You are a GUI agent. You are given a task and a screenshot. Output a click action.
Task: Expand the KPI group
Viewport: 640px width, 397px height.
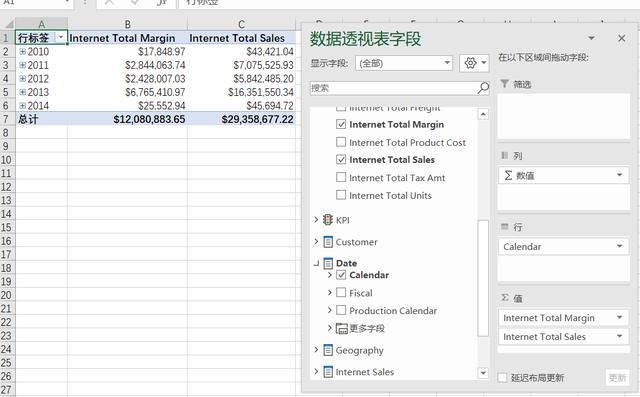(x=316, y=220)
